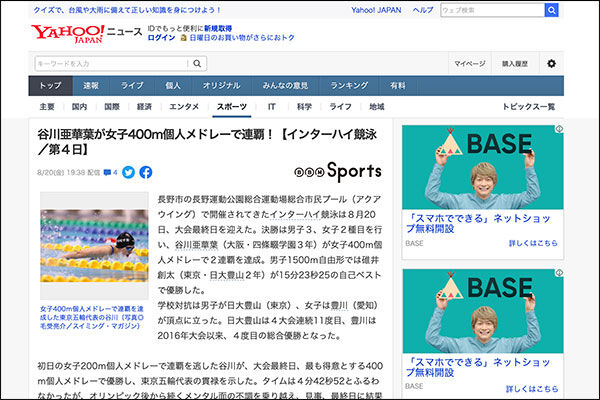This screenshot has height=400, width=600.
Task: Open the 国内 category
Action: [80, 107]
